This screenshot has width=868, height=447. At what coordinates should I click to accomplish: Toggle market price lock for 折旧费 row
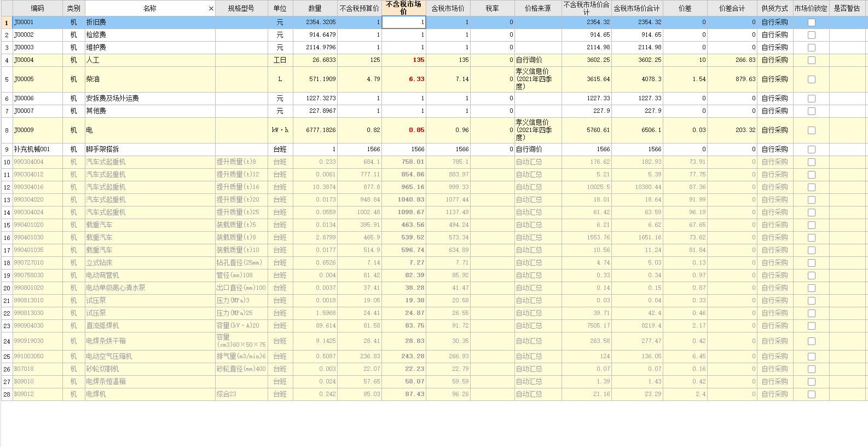click(812, 22)
